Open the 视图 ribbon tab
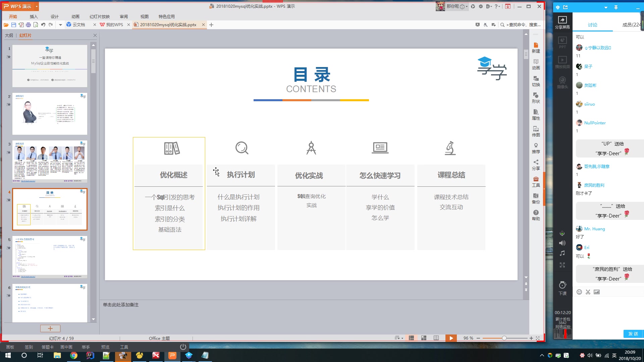This screenshot has height=362, width=644. tap(144, 16)
